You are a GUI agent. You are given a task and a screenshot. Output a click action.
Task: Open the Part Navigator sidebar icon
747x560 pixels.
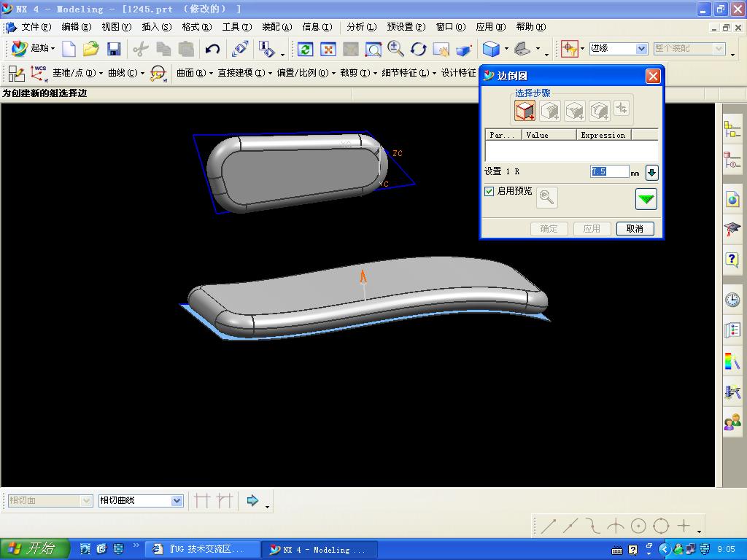tap(732, 160)
